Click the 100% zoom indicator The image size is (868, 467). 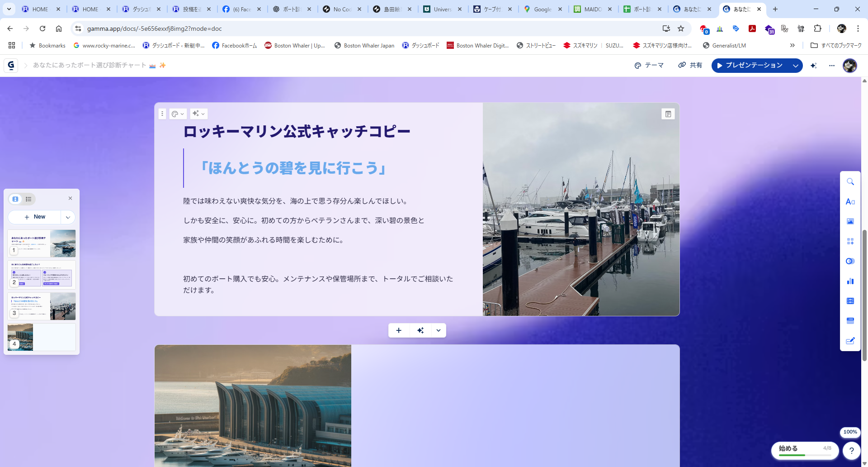[x=850, y=432]
